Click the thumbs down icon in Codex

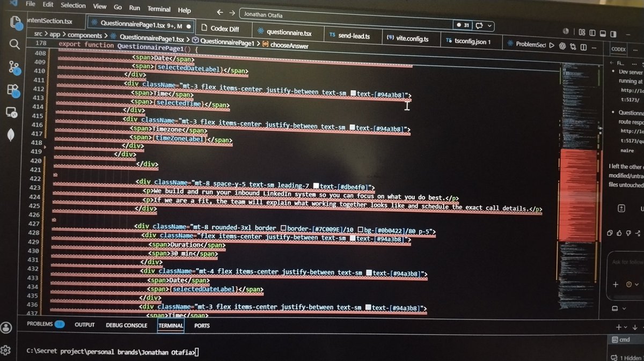coord(628,232)
